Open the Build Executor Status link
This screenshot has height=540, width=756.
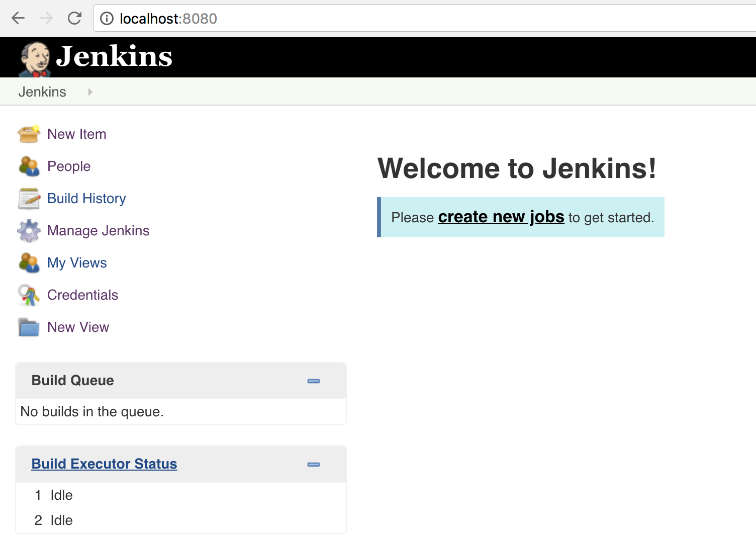tap(105, 464)
